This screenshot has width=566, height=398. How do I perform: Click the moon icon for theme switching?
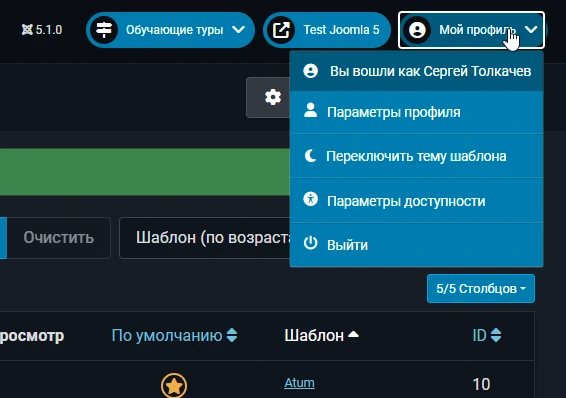tap(310, 156)
